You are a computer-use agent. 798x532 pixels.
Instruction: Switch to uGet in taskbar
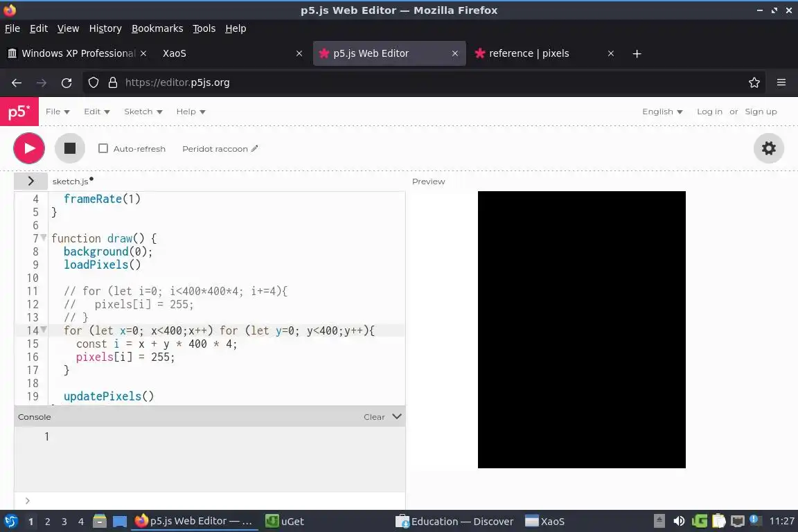(x=285, y=522)
